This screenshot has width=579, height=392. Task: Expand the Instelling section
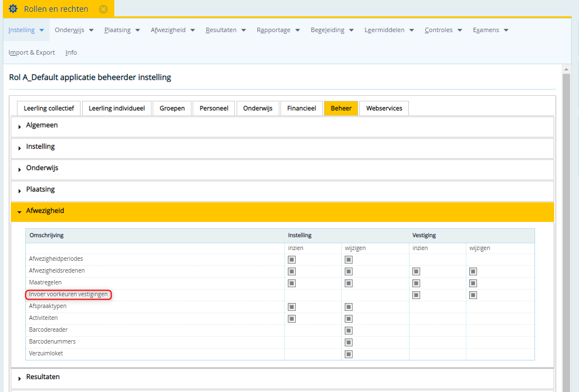tap(283, 148)
